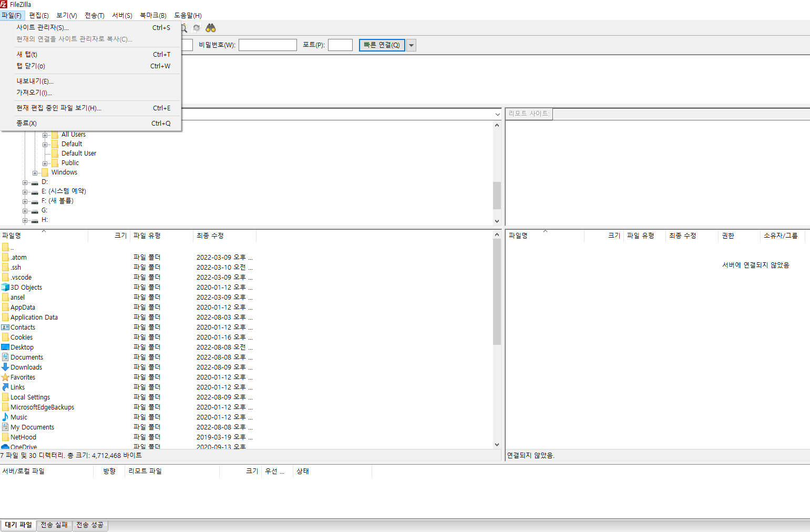810x532 pixels.
Task: Click the 3D Objects folder icon
Action: 5,287
